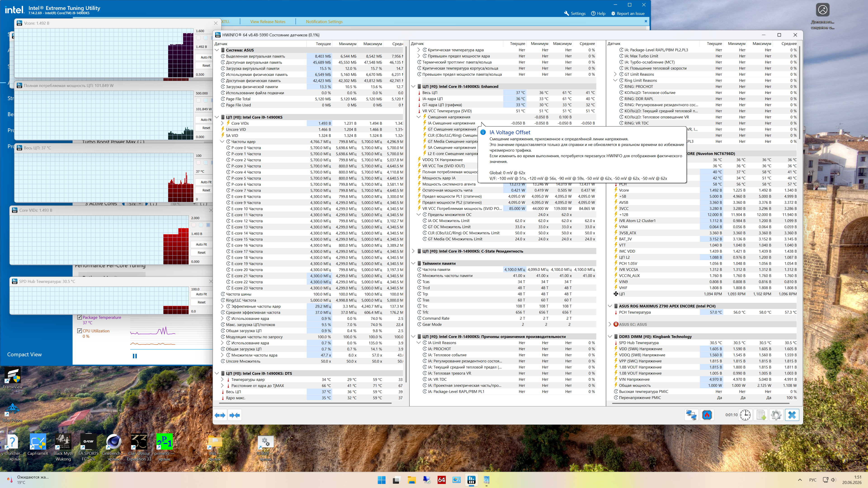Pause the XTU monitoring graph
The width and height of the screenshot is (868, 488).
point(135,356)
